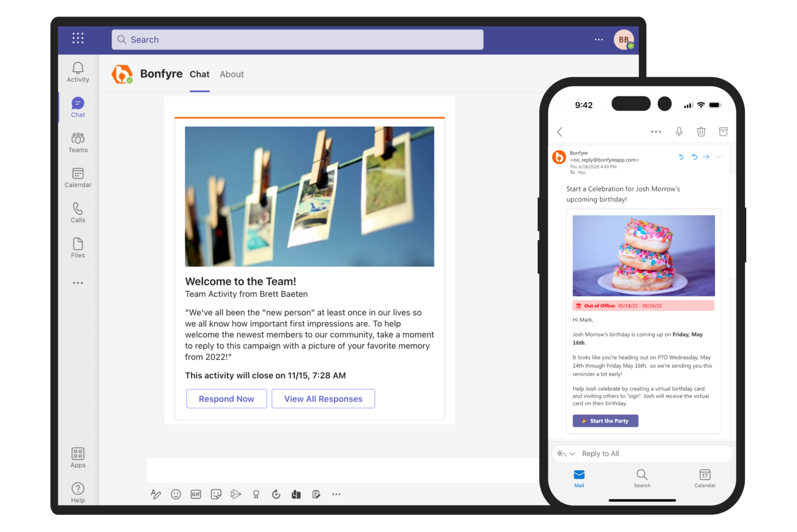The height and width of the screenshot is (532, 797).
Task: Attach a GIF to the message
Action: 196,494
